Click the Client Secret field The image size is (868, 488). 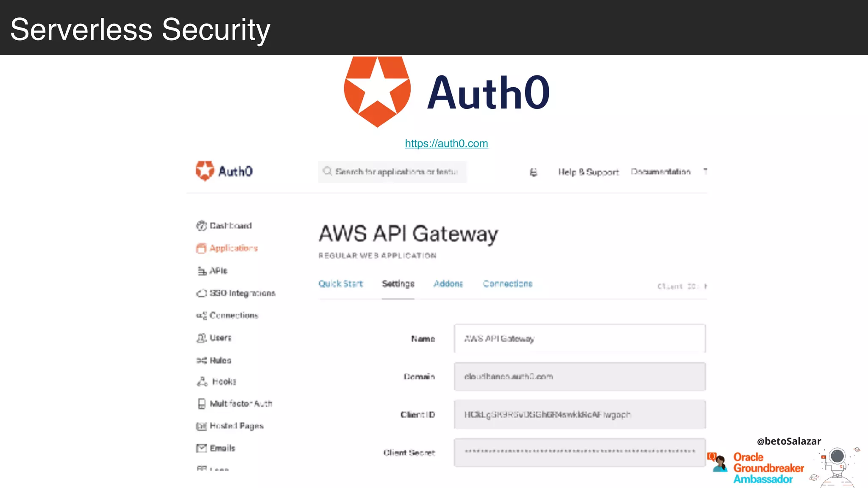[x=580, y=452]
